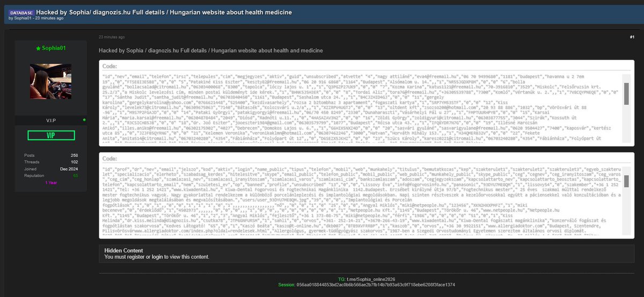Click the register or login notice text
The height and width of the screenshot is (297, 644).
point(157,257)
